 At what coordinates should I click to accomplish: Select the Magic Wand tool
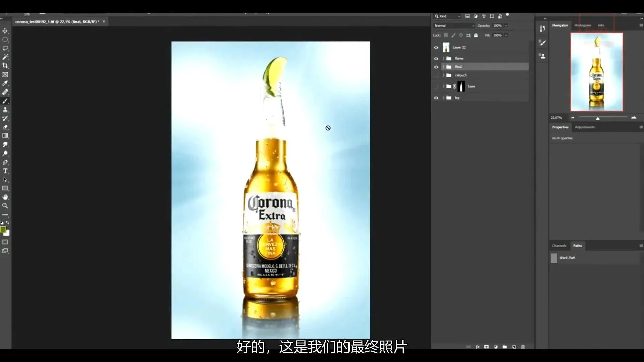(5, 57)
